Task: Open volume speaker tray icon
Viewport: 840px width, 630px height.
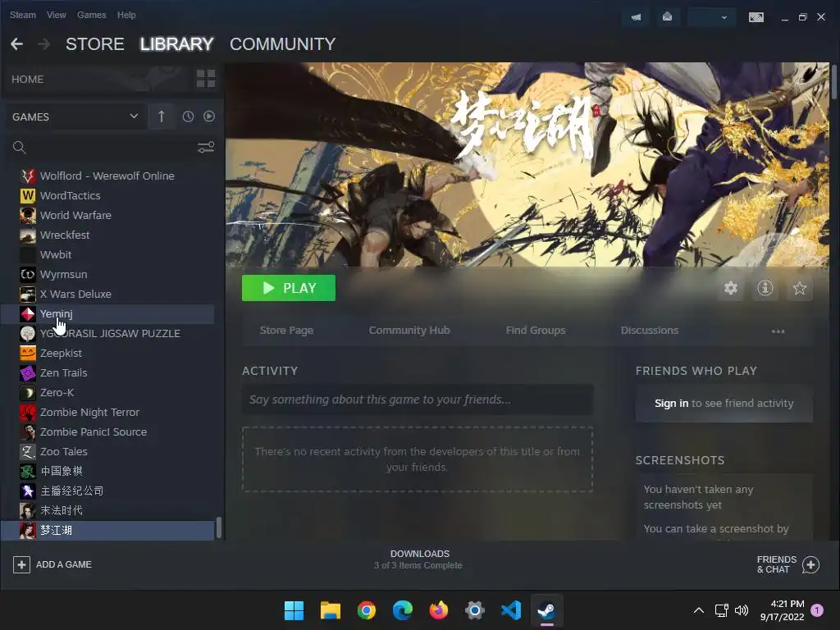Action: click(742, 610)
